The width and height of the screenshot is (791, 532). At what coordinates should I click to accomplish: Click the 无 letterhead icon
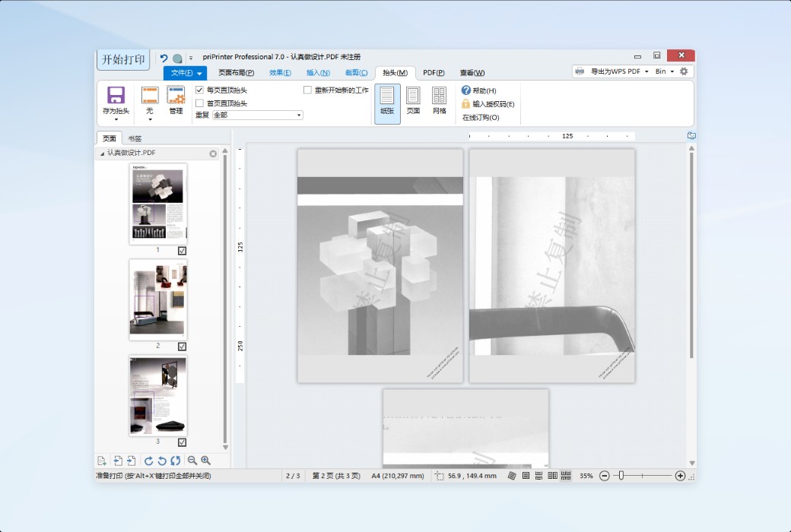[x=150, y=95]
